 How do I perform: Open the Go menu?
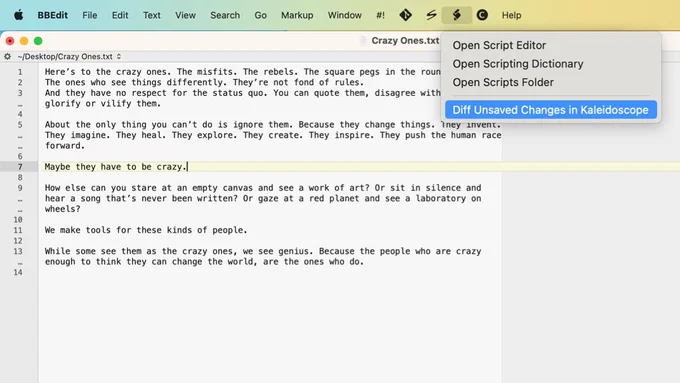point(260,15)
